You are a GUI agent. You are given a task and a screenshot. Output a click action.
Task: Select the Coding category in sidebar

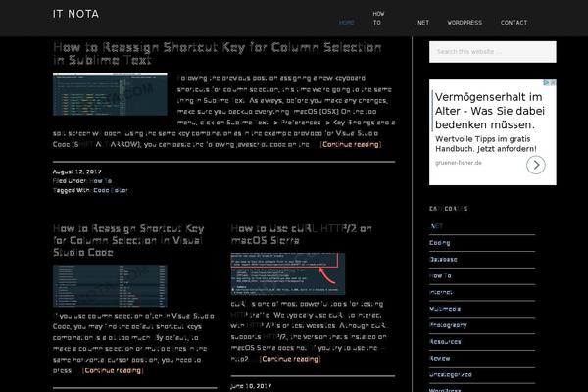pos(440,242)
